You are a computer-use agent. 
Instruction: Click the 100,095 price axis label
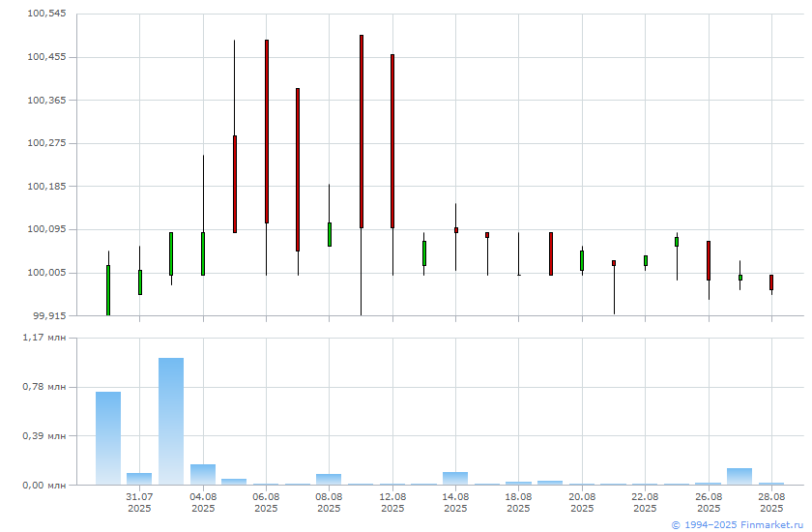[x=46, y=229]
